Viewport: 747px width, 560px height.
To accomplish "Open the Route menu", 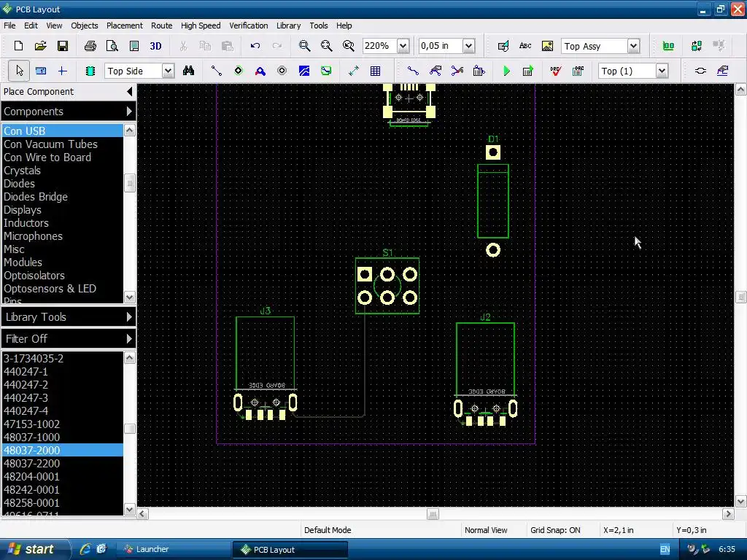I will click(x=161, y=26).
